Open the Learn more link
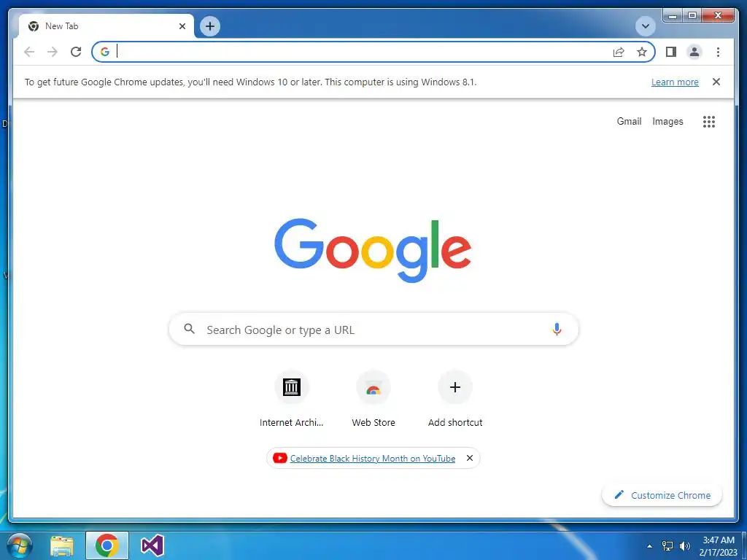This screenshot has width=747, height=560. tap(675, 82)
